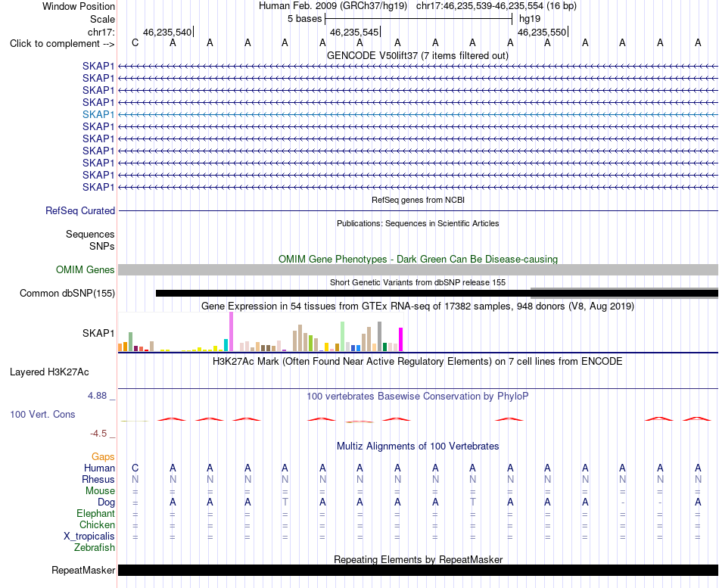Click the GENCODE V50lift37 track title
The image size is (719, 588).
[x=418, y=55]
